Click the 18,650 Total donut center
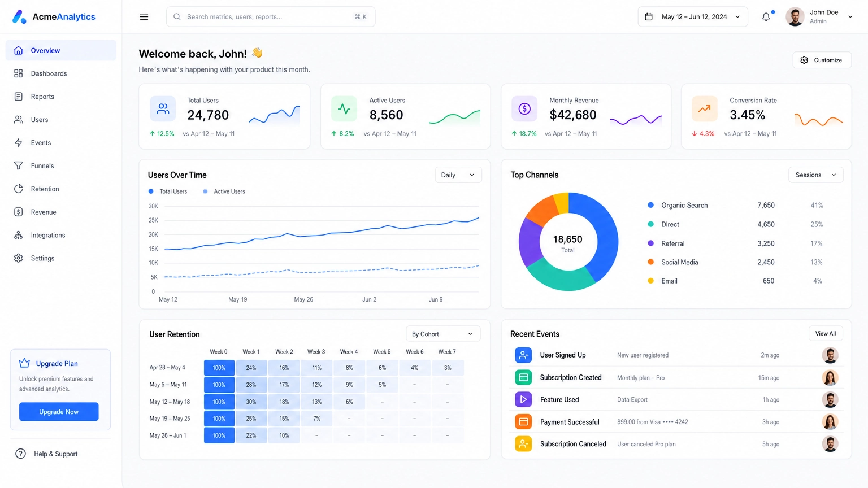Image resolution: width=868 pixels, height=488 pixels. coord(568,243)
